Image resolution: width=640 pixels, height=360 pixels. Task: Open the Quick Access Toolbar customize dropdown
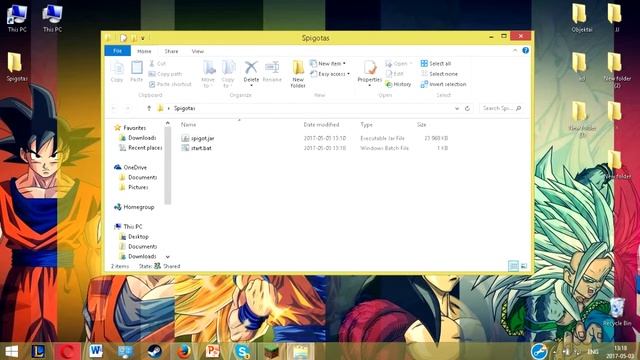143,38
